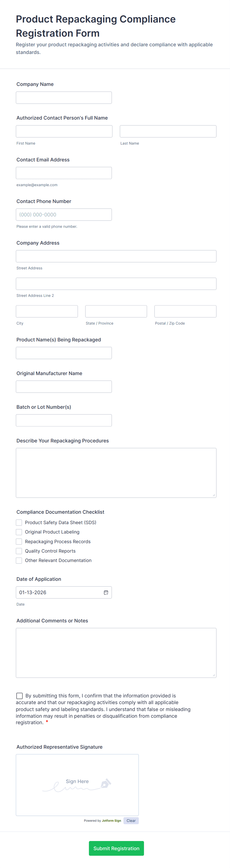This screenshot has width=230, height=868.
Task: Click the Describe Your Repackaging Procedures textarea
Action: 116,473
